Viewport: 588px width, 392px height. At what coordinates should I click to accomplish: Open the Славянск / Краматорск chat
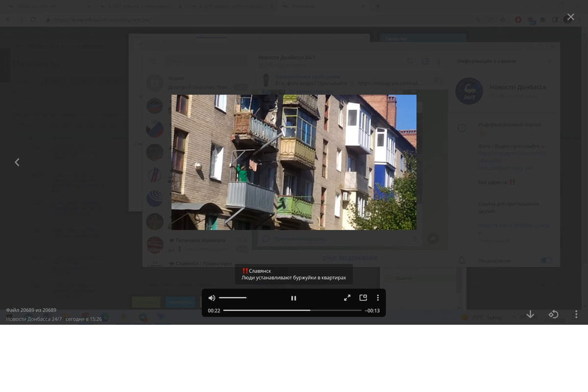click(204, 264)
